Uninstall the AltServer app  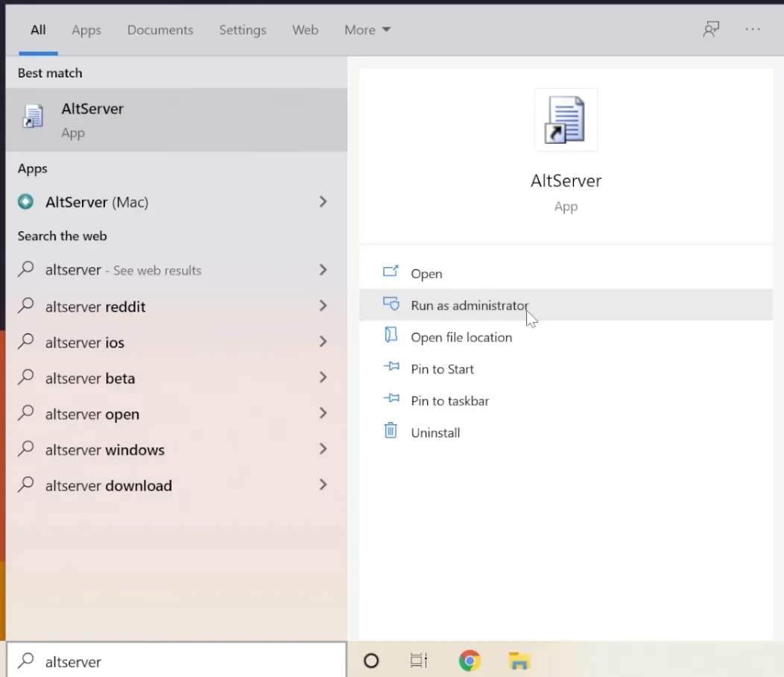(x=435, y=433)
